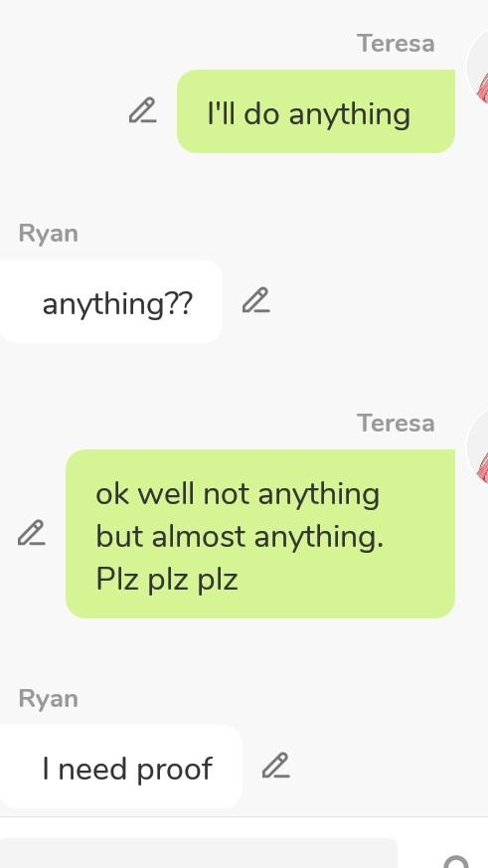Click Teresa name above "ok well not anything"
The image size is (488, 868).
(396, 424)
